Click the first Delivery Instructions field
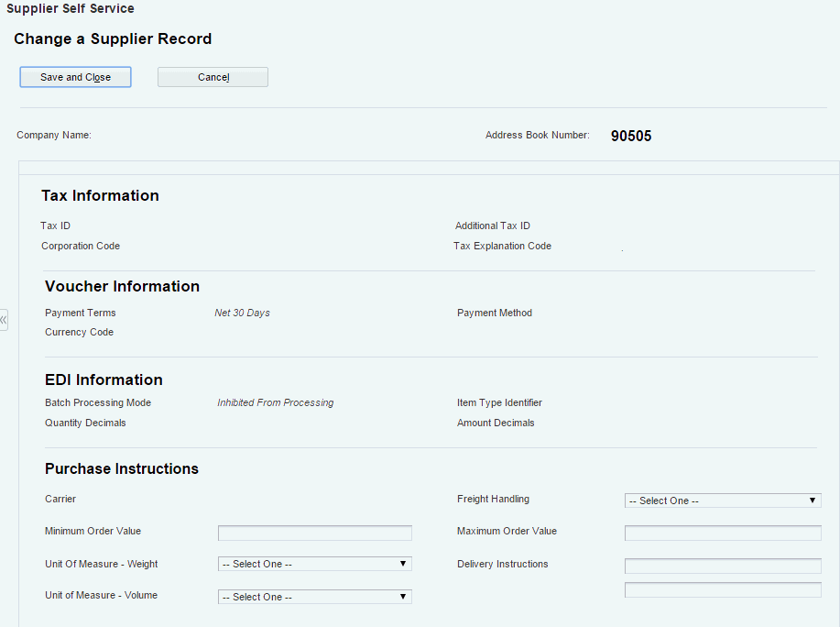The width and height of the screenshot is (840, 627). [x=723, y=566]
